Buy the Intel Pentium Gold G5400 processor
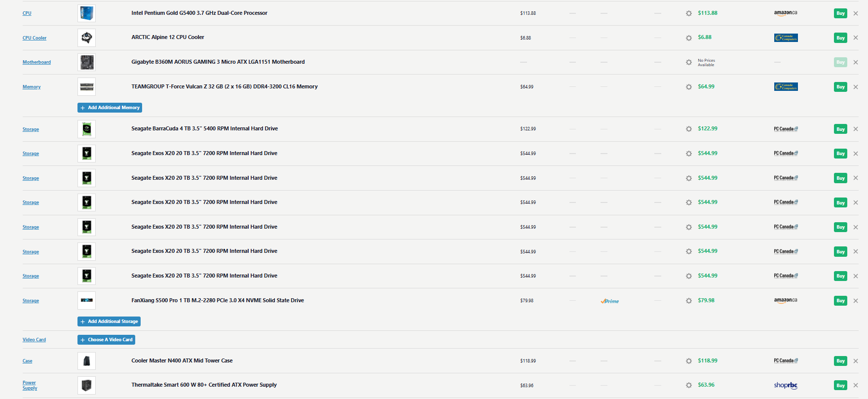The image size is (868, 399). click(840, 13)
